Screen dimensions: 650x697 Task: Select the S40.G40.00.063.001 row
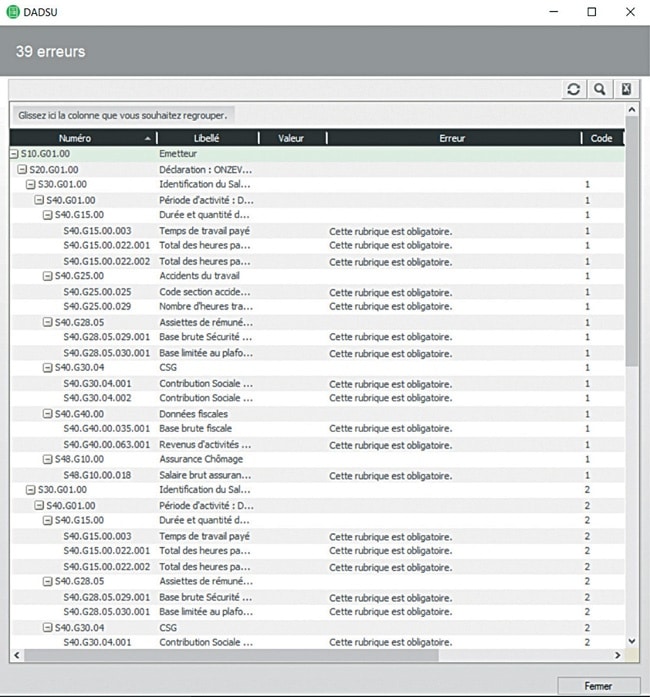pyautogui.click(x=317, y=445)
